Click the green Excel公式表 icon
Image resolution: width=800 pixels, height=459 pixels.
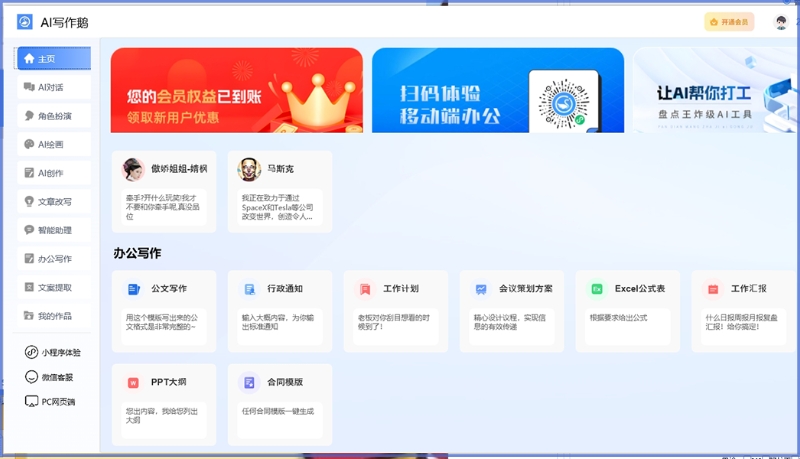[x=597, y=289]
